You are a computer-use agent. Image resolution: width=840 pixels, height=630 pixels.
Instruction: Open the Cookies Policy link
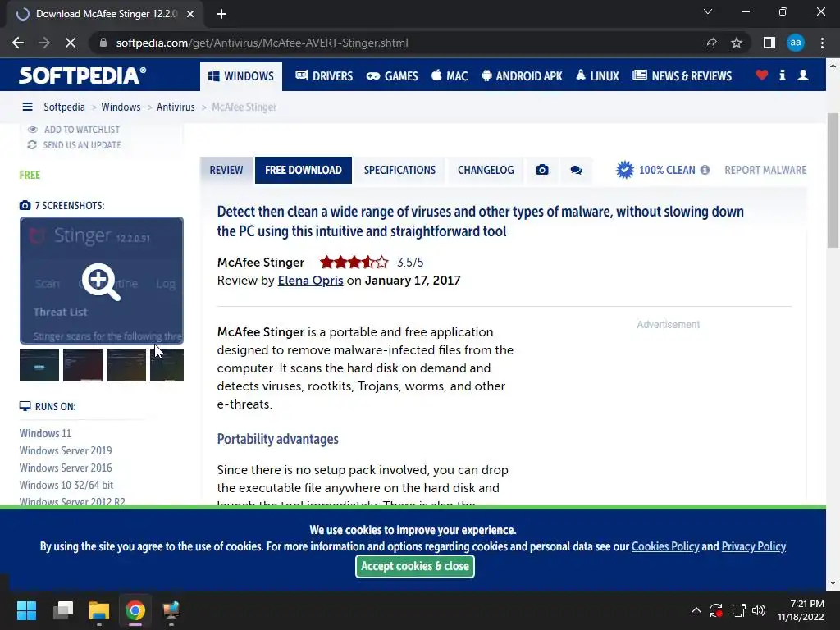coord(664,546)
